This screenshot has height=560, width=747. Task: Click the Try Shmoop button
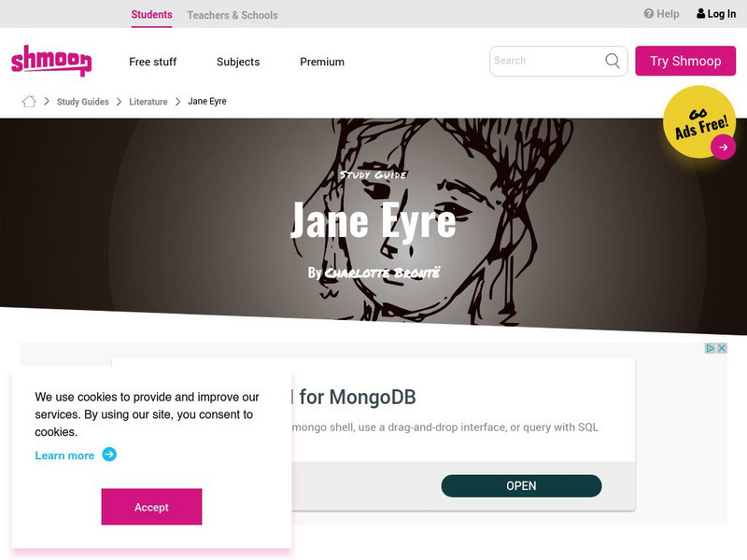coord(685,61)
